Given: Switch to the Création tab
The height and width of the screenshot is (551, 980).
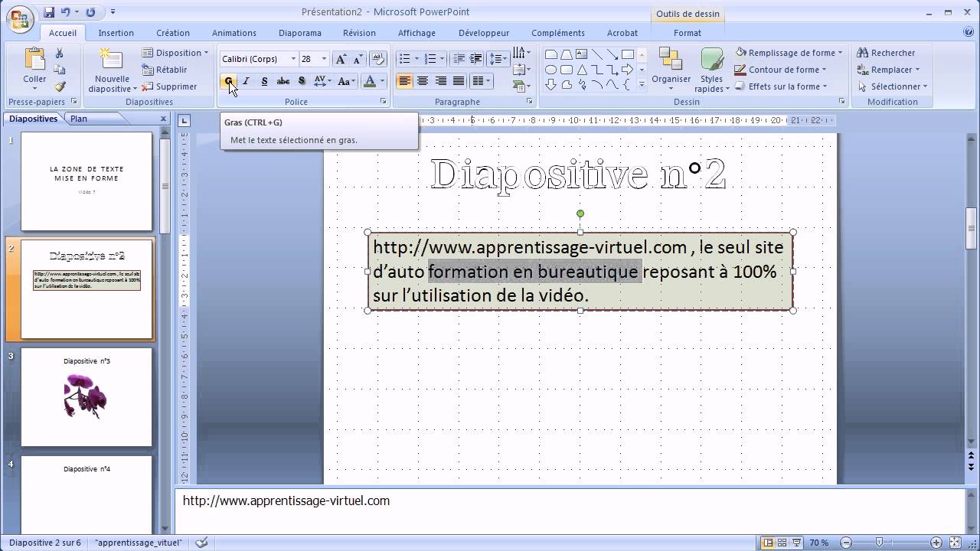Looking at the screenshot, I should 173,33.
